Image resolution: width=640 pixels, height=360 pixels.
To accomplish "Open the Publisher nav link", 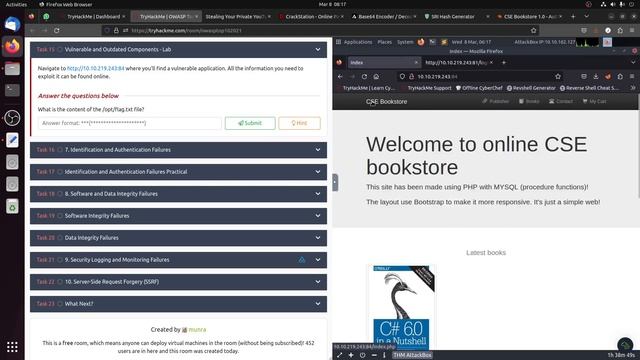I will [x=496, y=101].
